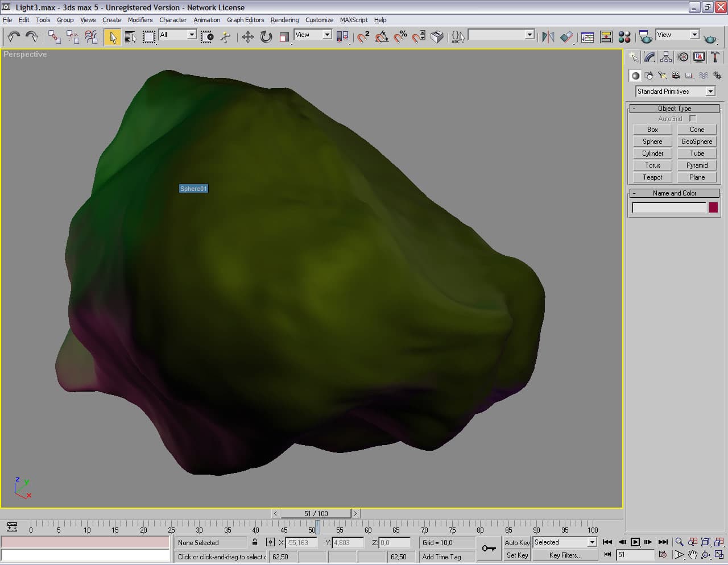Open the Modifiers menu
Viewport: 728px width, 565px height.
pyautogui.click(x=140, y=20)
